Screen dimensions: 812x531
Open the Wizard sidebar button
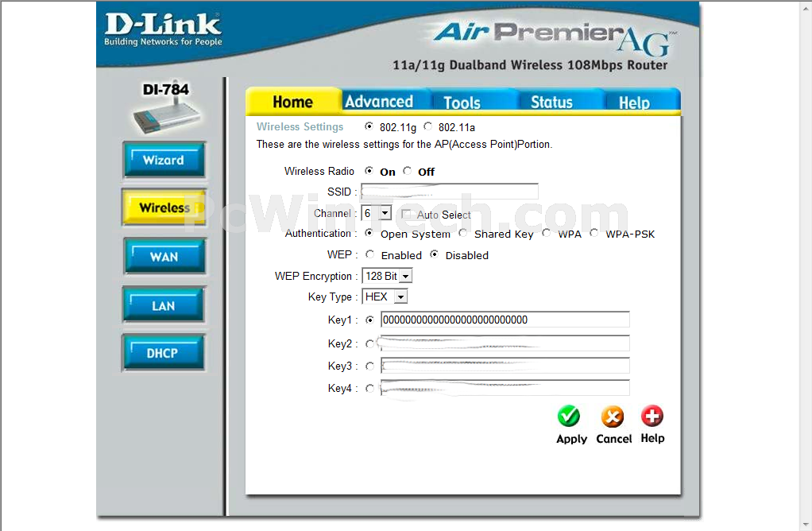(x=164, y=160)
